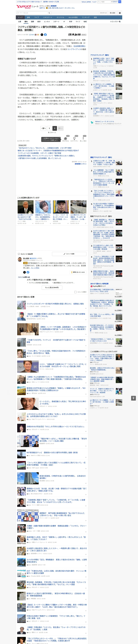Open the ランキング tab
Image resolution: width=138 pixels, height=644 pixels.
86,17
